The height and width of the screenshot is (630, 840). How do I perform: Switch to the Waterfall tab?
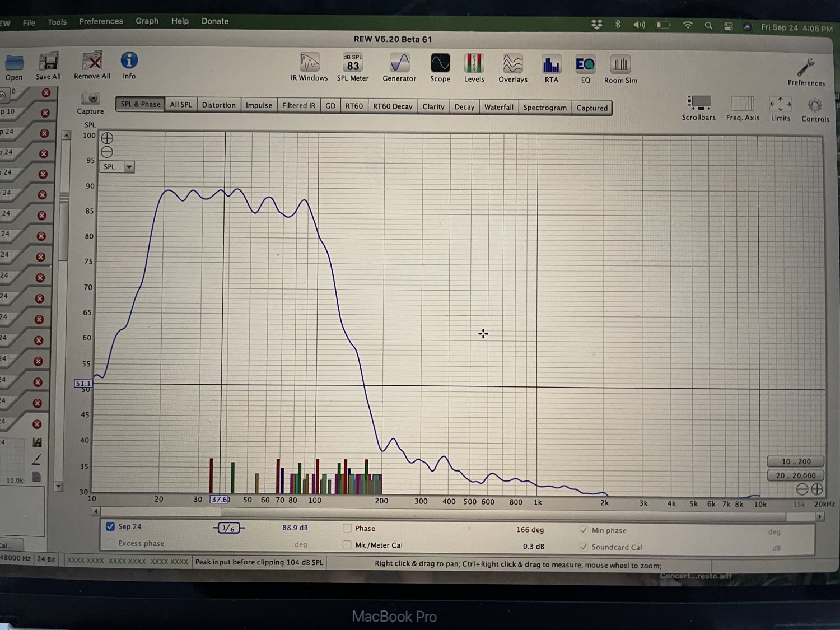498,108
